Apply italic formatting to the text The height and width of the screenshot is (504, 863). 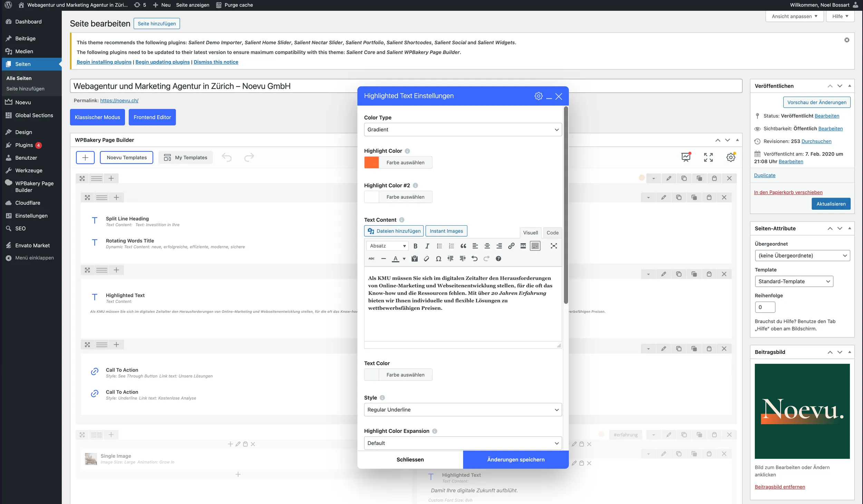point(427,246)
